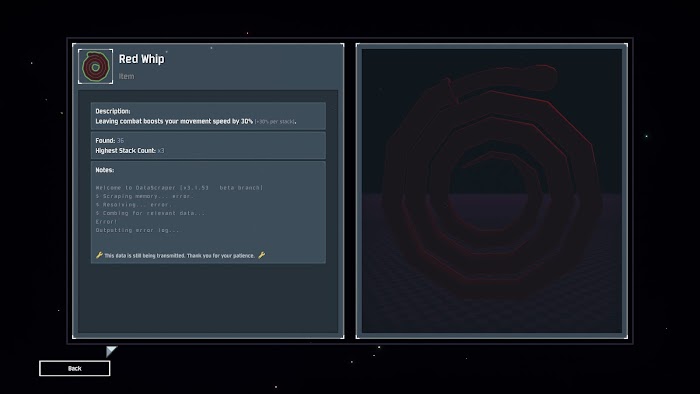700x394 pixels.
Task: Click the Highest Stack Count entry
Action: click(130, 151)
